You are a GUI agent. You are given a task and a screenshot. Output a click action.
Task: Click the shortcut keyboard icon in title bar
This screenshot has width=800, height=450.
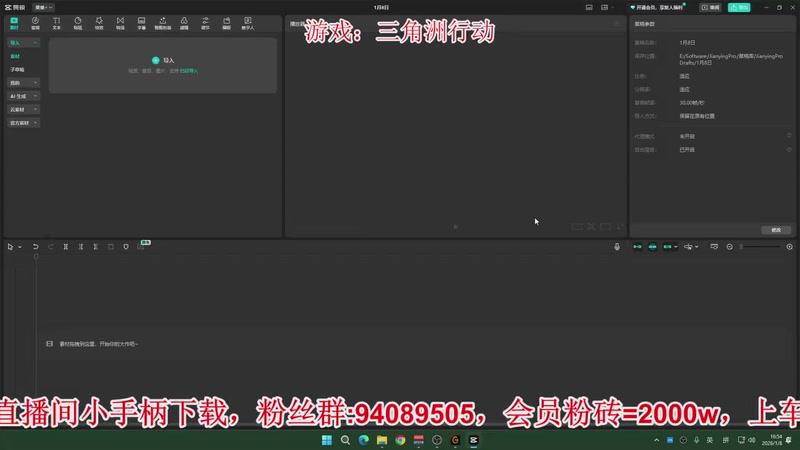[x=589, y=8]
